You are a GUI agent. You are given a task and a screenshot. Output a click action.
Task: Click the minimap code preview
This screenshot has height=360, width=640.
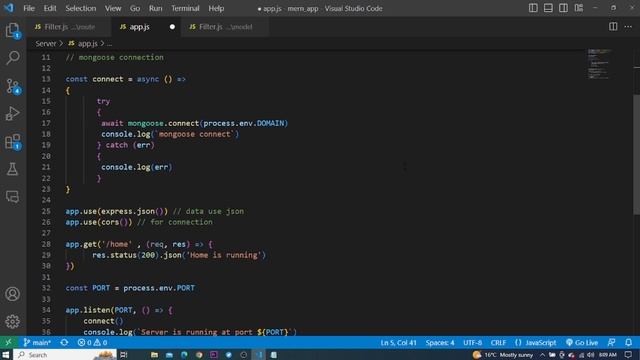599,64
